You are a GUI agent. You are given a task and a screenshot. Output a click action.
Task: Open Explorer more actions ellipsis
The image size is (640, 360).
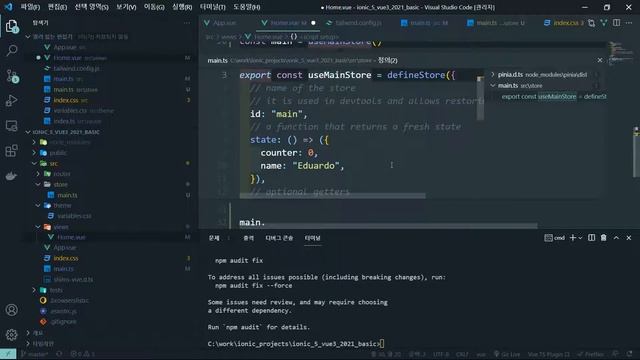pos(187,23)
